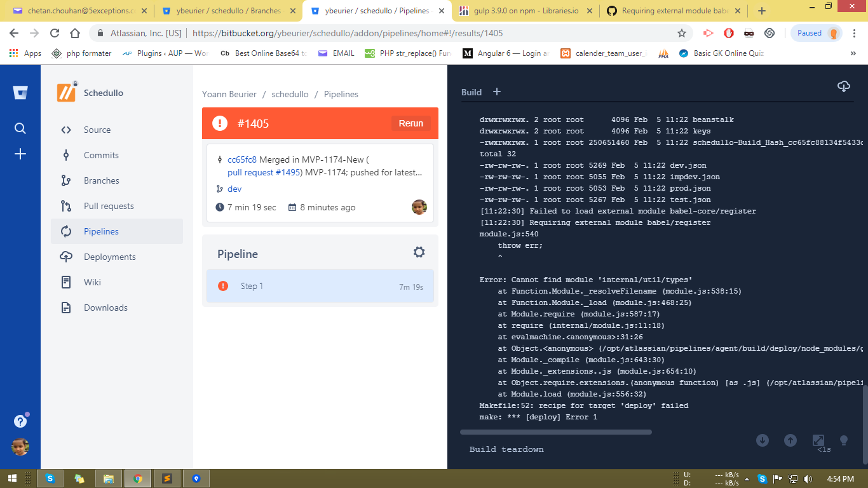
Task: Bookmark this page with star icon
Action: (682, 33)
